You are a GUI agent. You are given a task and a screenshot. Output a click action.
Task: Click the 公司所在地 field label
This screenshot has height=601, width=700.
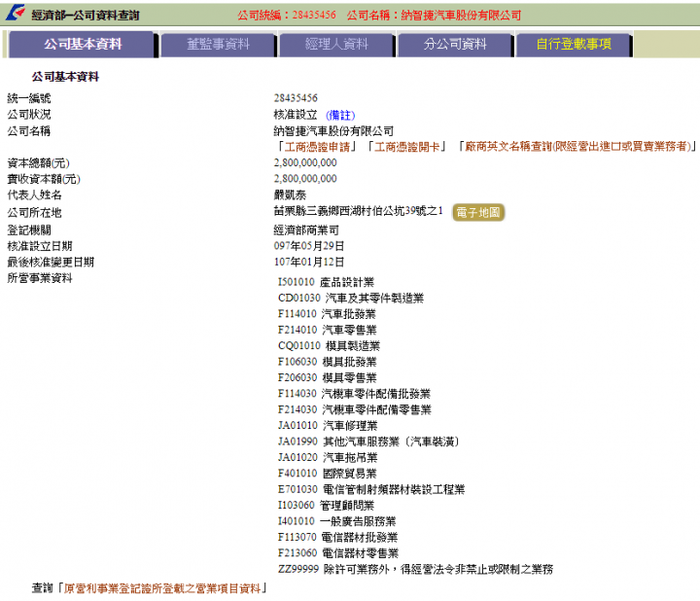(x=34, y=213)
